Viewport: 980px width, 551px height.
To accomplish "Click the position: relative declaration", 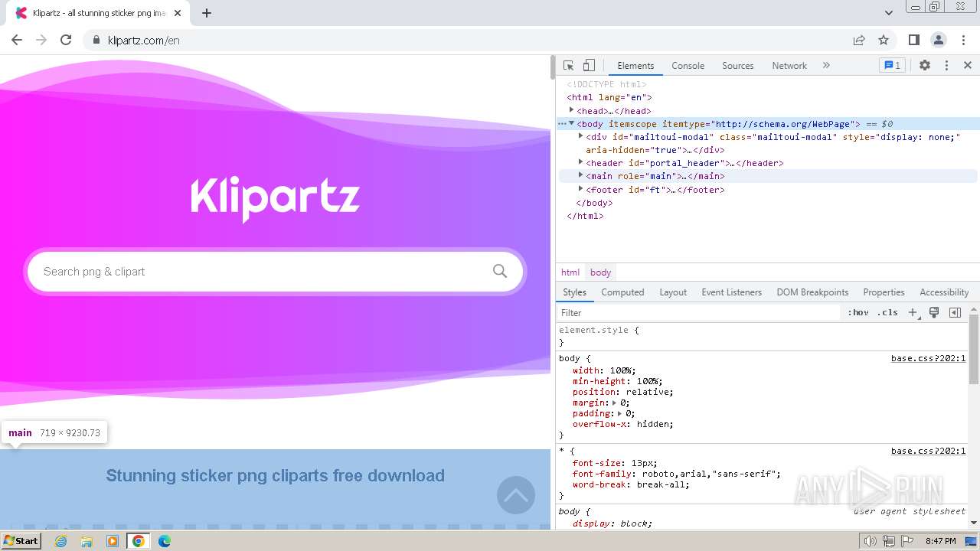I will coord(623,392).
